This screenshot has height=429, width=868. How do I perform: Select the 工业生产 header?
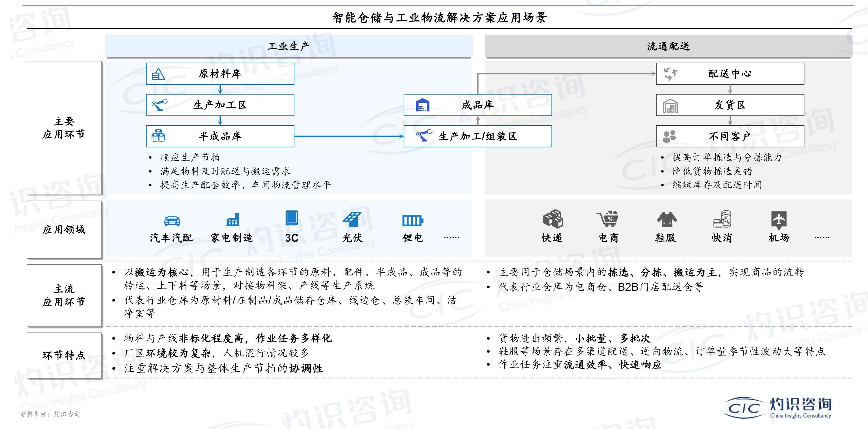click(x=289, y=46)
